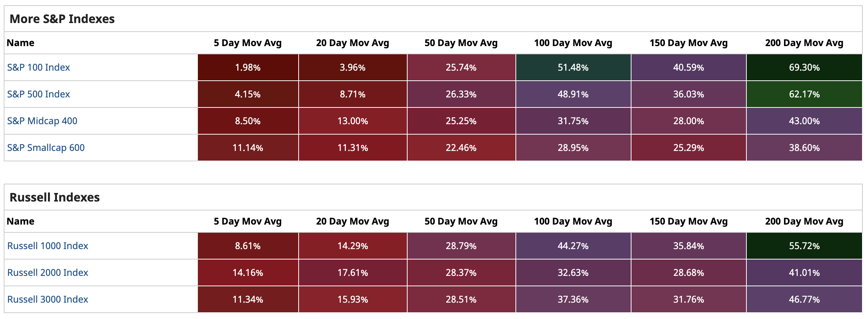The height and width of the screenshot is (319, 868).
Task: Select S&P 500 200-day cell showing 62.17%
Action: 804,94
